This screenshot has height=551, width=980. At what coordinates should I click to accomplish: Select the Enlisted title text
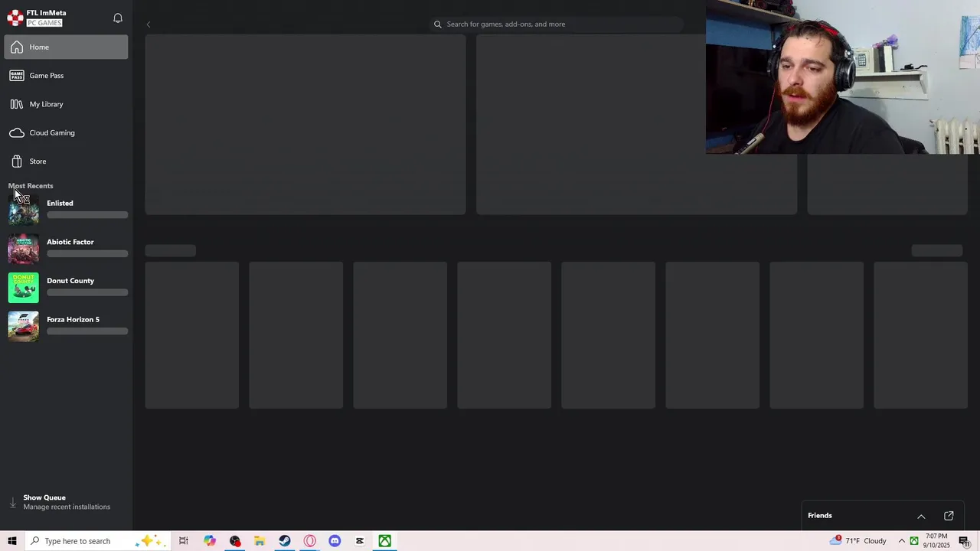[x=60, y=203]
